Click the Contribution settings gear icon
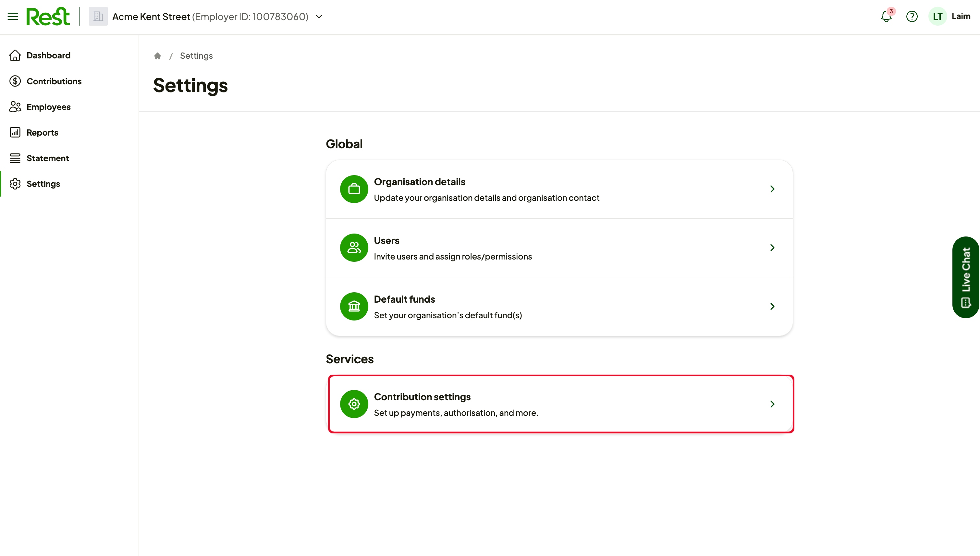Image resolution: width=980 pixels, height=556 pixels. [x=354, y=404]
